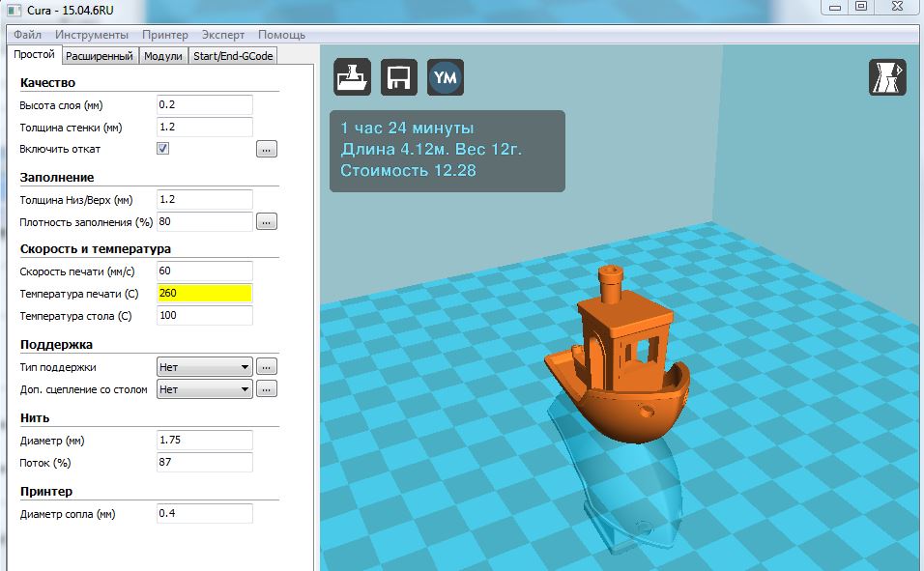Open the View mode icon at top right
924x571 pixels.
(887, 77)
